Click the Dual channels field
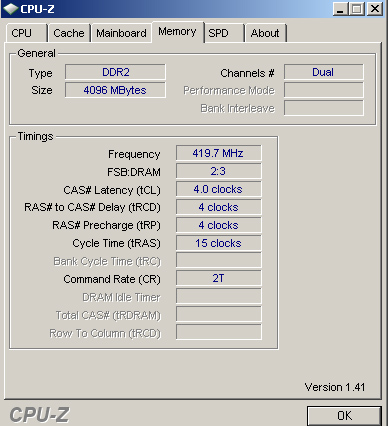This screenshot has height=426, width=388. pos(324,72)
